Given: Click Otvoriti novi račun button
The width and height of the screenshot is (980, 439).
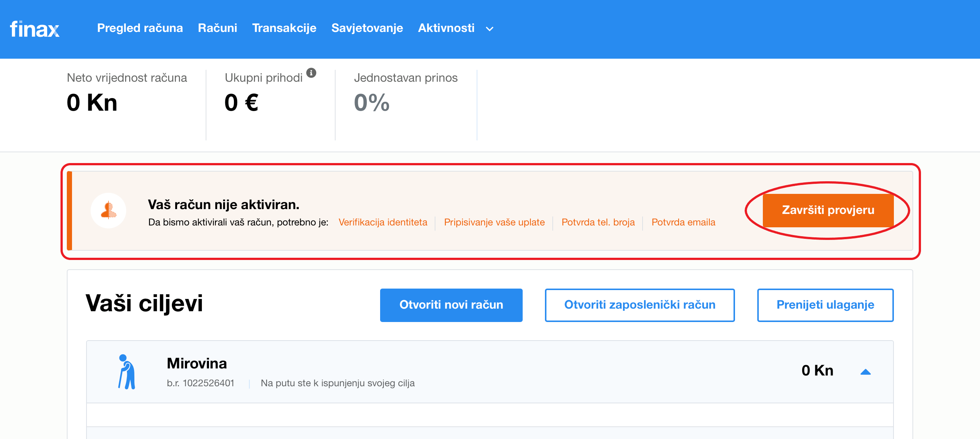Looking at the screenshot, I should (x=451, y=305).
